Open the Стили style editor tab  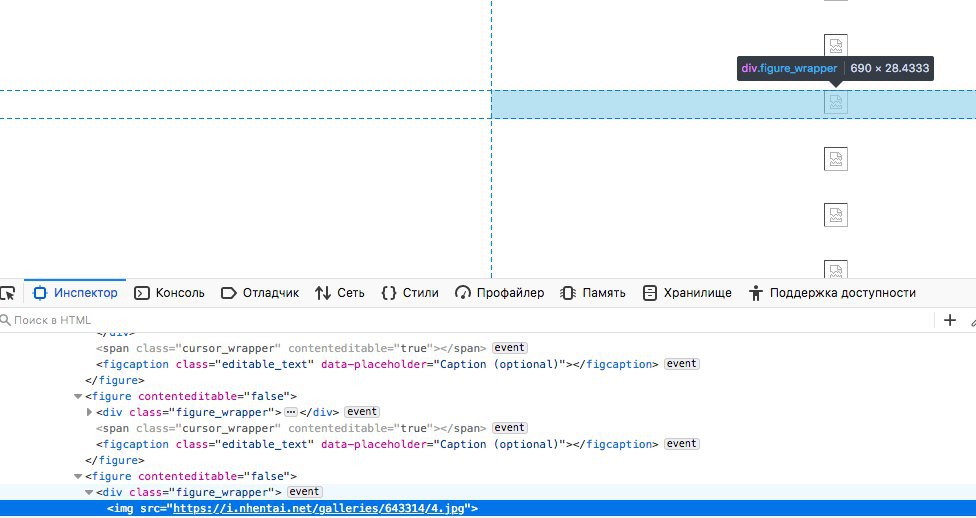click(410, 293)
